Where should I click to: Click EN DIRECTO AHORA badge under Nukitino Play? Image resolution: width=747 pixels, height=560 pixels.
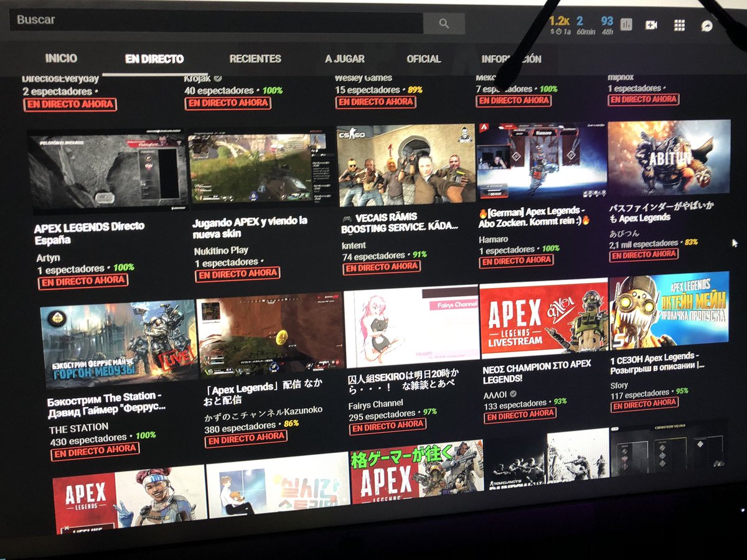tap(237, 274)
